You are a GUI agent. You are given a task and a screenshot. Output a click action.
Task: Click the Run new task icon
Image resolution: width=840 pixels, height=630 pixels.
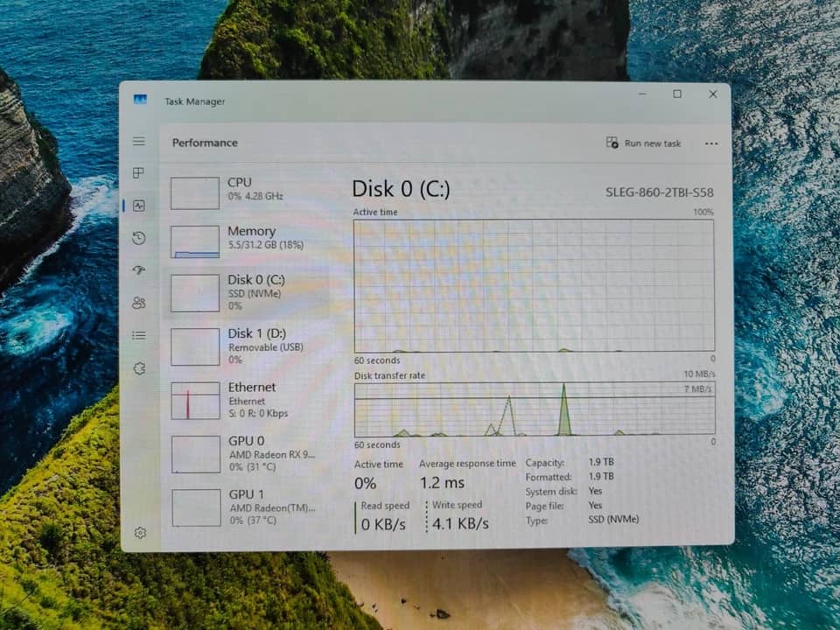tap(612, 143)
